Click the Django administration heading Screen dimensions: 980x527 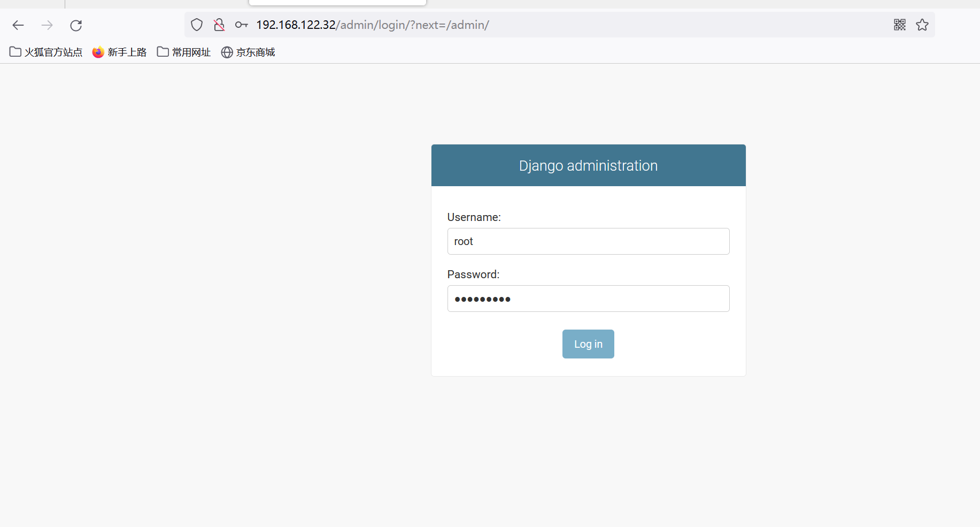click(588, 166)
